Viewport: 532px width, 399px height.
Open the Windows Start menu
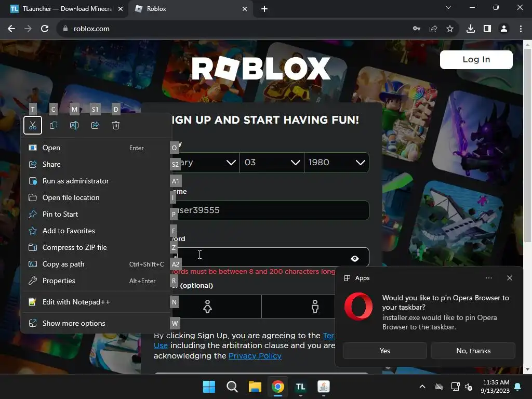coord(209,387)
